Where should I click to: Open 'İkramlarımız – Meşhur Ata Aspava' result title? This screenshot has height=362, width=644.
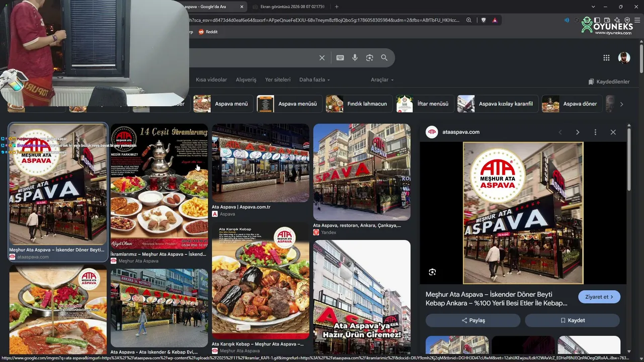(158, 254)
